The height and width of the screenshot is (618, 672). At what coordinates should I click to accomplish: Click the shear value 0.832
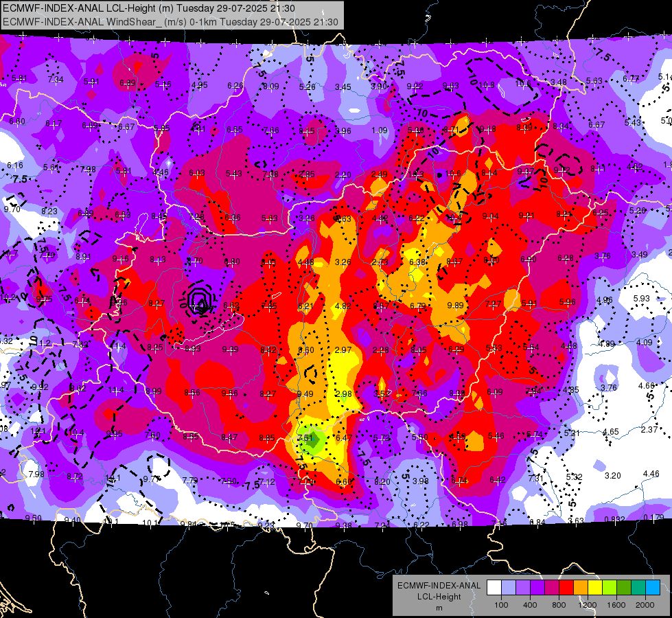tap(614, 519)
